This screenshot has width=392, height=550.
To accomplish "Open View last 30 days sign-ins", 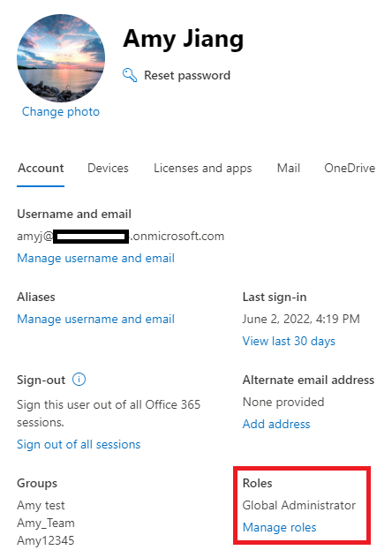I will tap(289, 342).
